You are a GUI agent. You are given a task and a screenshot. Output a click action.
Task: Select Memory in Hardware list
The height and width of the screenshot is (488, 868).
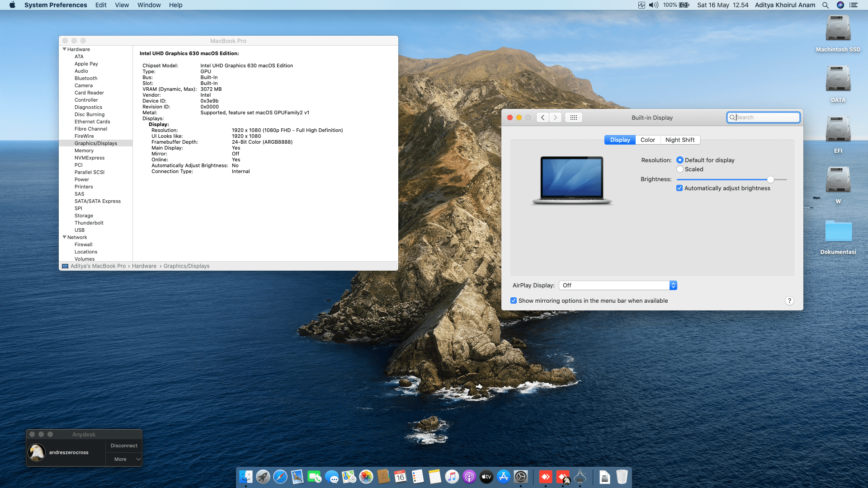click(x=84, y=150)
